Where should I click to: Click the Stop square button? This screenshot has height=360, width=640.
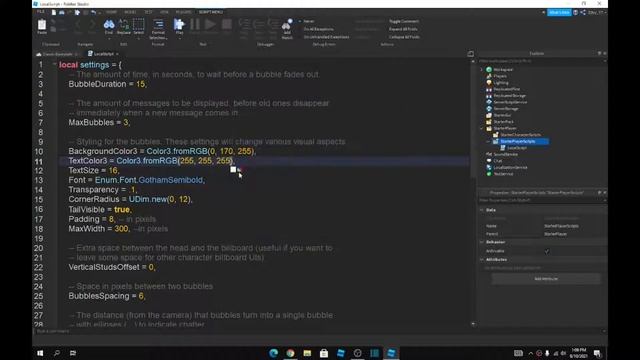pyautogui.click(x=227, y=24)
